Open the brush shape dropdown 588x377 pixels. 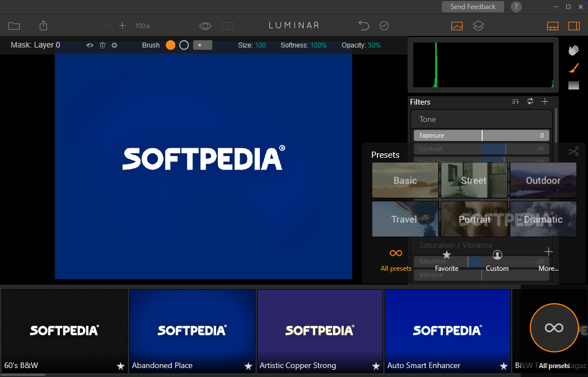pos(203,45)
